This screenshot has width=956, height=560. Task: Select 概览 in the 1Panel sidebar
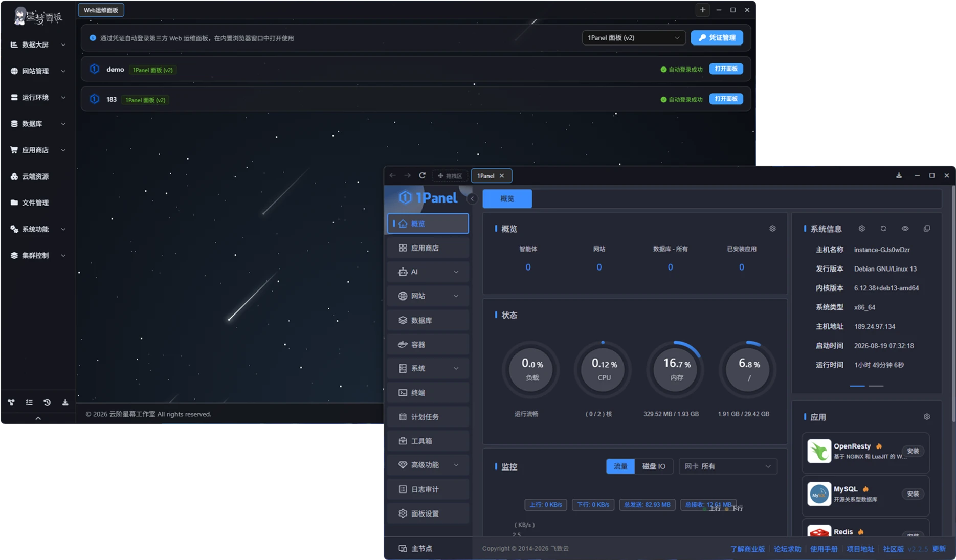point(428,223)
